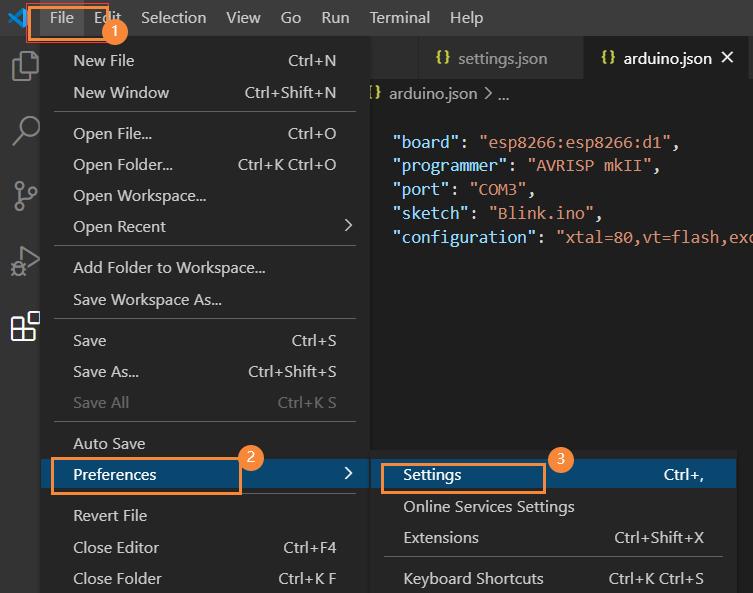Choose Add Folder to Workspace...
This screenshot has width=753, height=593.
tap(205, 267)
